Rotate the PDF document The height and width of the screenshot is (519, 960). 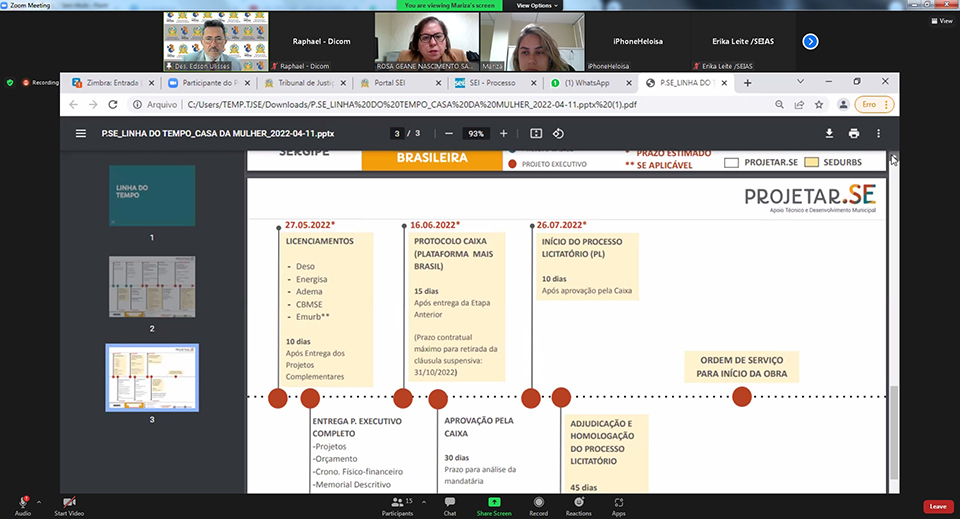tap(559, 133)
